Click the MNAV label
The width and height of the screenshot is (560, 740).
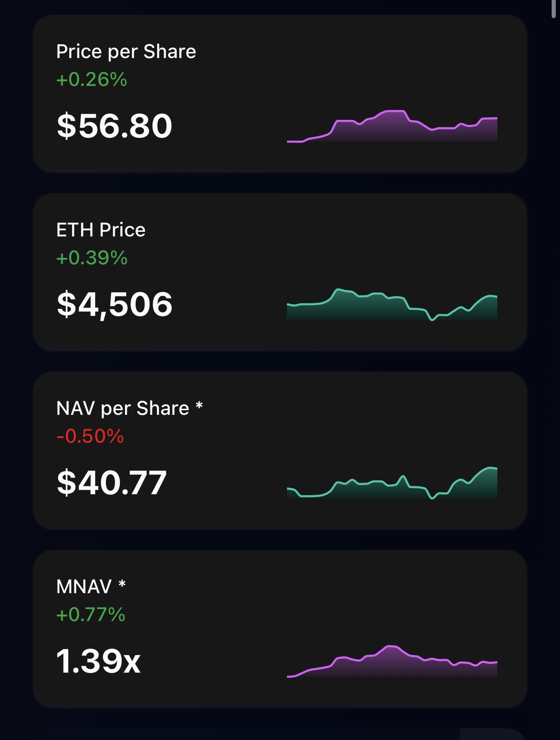(x=84, y=587)
